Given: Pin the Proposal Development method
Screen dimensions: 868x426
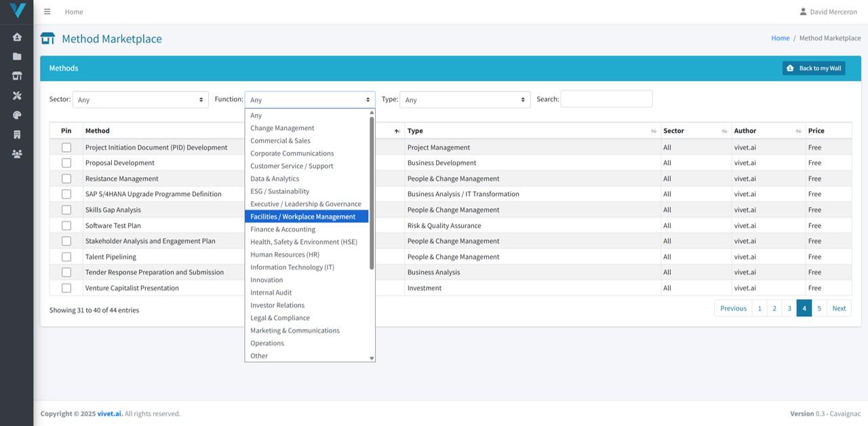Looking at the screenshot, I should pyautogui.click(x=66, y=163).
